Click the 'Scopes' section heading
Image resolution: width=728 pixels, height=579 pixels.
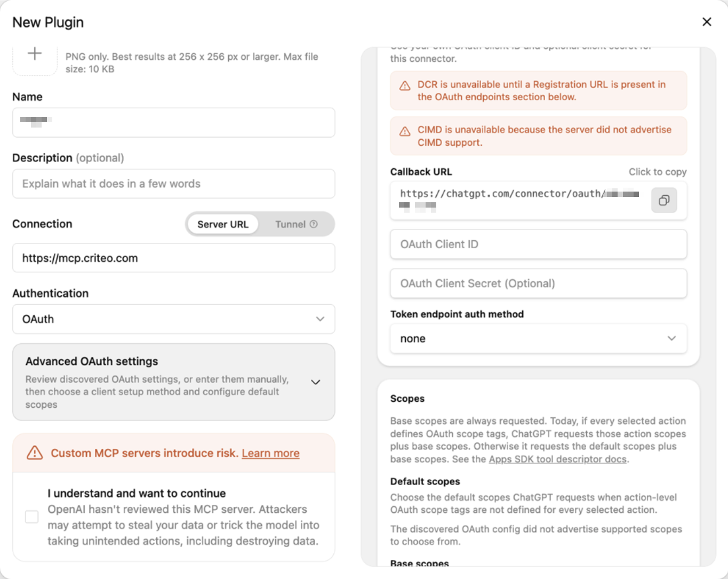click(x=407, y=399)
